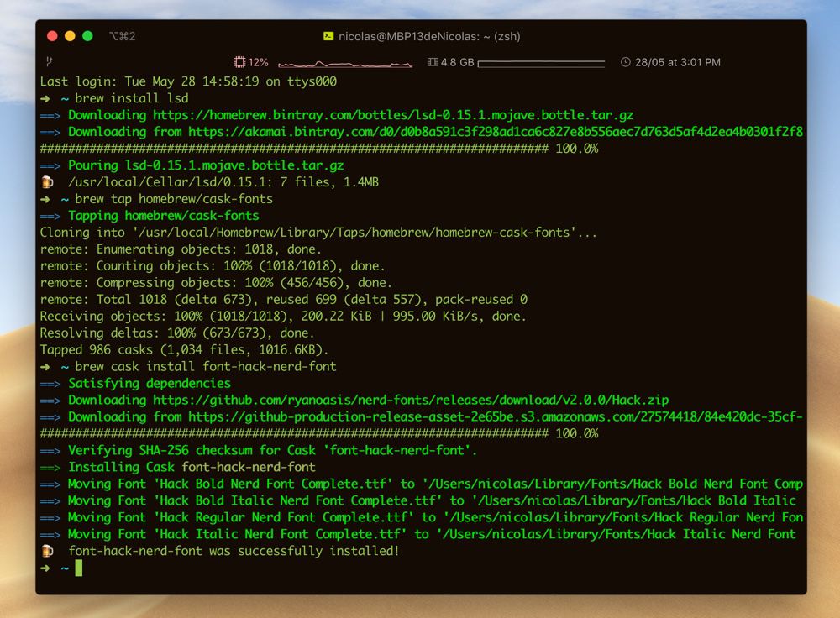Click 'remote: Enumerating objects: 1018' line
The width and height of the screenshot is (840, 618).
pyautogui.click(x=181, y=249)
